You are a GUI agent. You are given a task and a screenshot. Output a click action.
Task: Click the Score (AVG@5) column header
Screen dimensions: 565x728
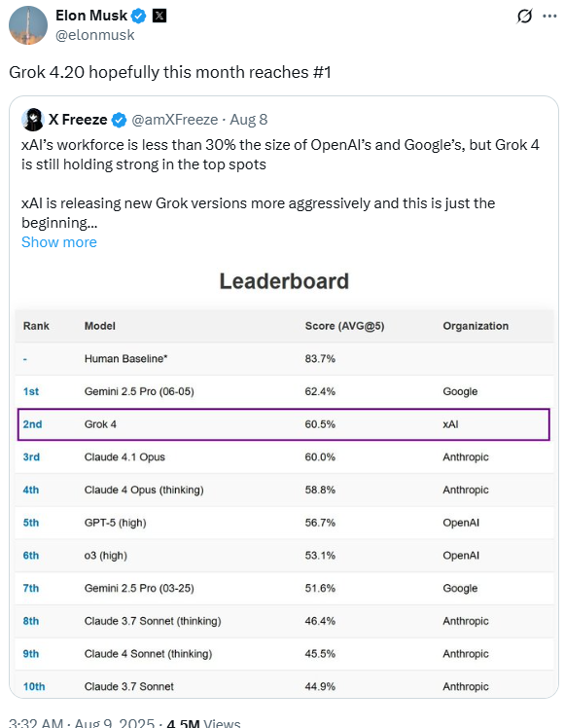point(344,326)
